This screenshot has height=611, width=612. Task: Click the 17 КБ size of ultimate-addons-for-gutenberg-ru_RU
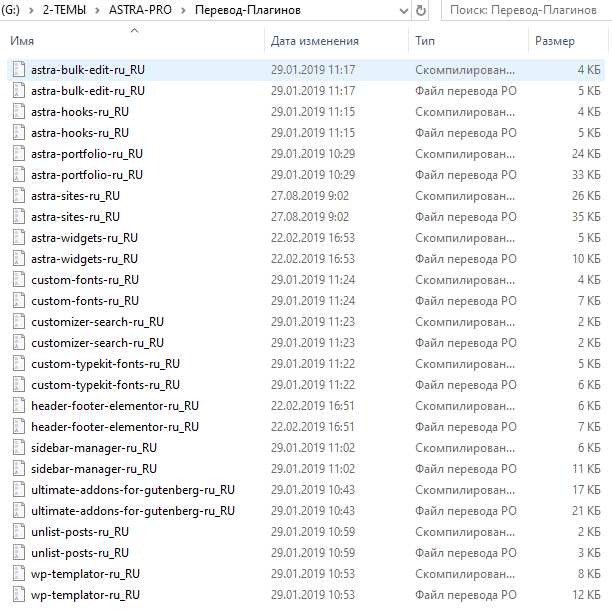coord(586,490)
